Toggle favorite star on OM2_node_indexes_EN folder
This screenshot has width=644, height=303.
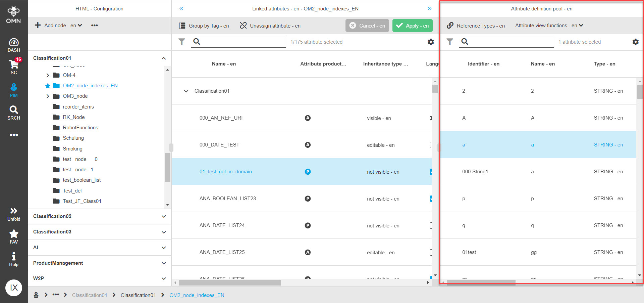pos(48,86)
